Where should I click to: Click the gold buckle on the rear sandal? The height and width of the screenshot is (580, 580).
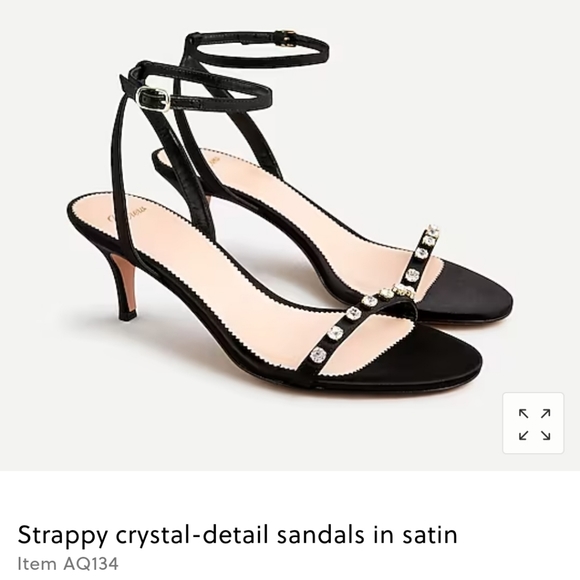pos(288,38)
